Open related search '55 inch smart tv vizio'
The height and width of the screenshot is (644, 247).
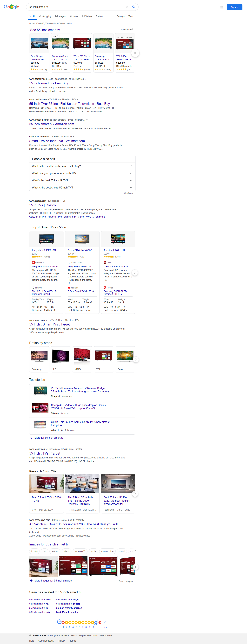(40, 600)
